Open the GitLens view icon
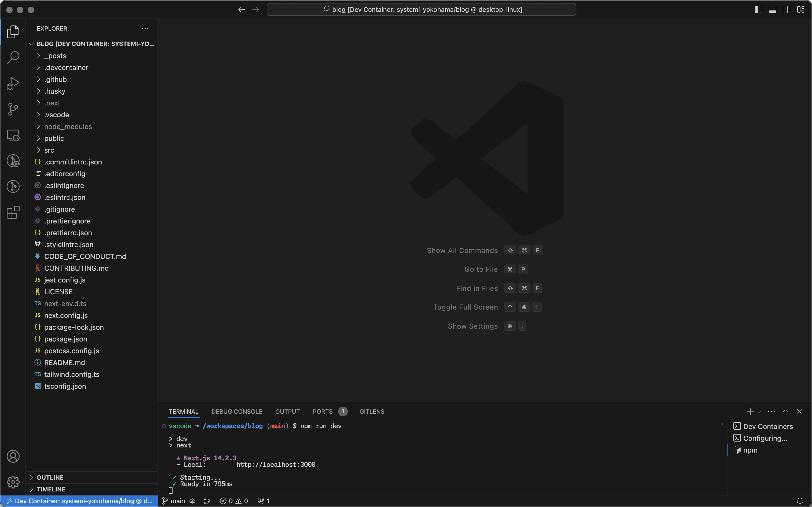The height and width of the screenshot is (507, 812). (13, 186)
